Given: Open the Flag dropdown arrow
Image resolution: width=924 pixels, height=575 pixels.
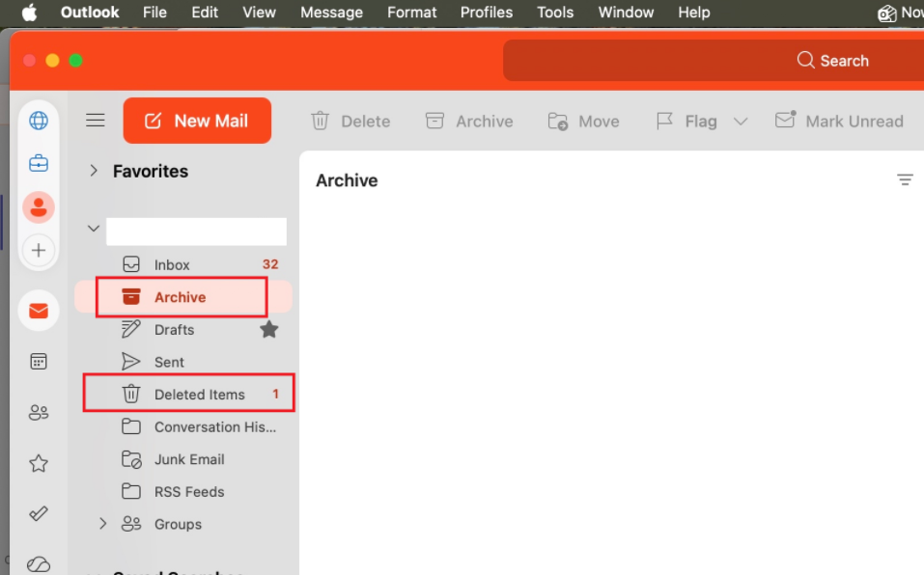Looking at the screenshot, I should click(741, 122).
